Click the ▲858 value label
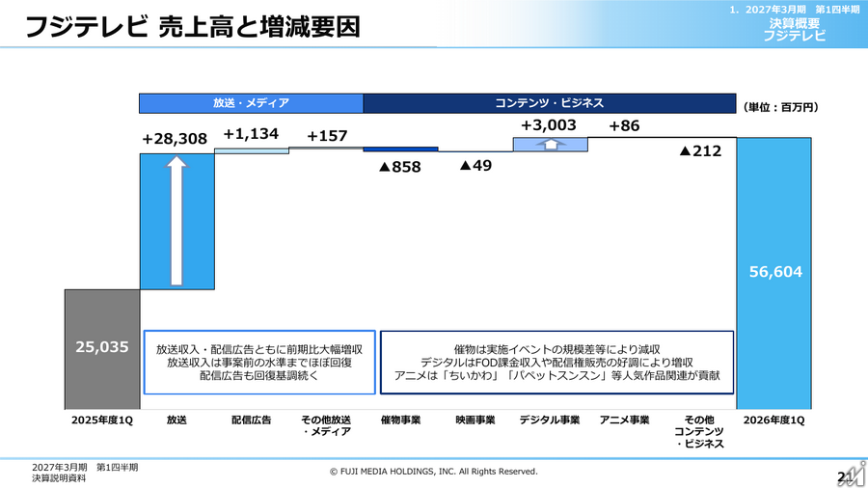868x488 pixels. coord(400,167)
